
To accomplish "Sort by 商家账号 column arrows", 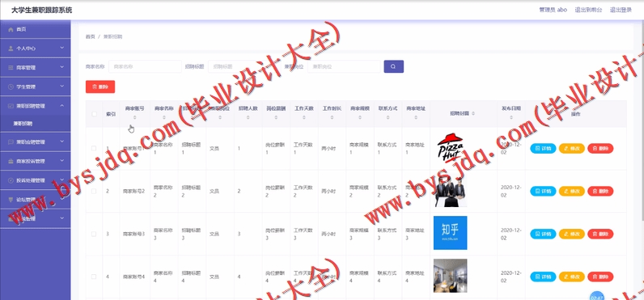I will click(x=135, y=118).
